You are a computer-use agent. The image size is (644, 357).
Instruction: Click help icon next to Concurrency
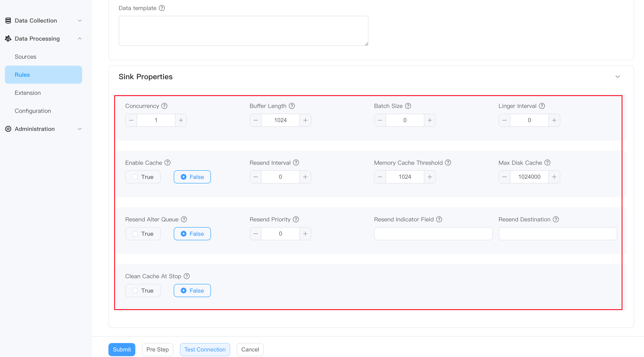[x=164, y=106]
